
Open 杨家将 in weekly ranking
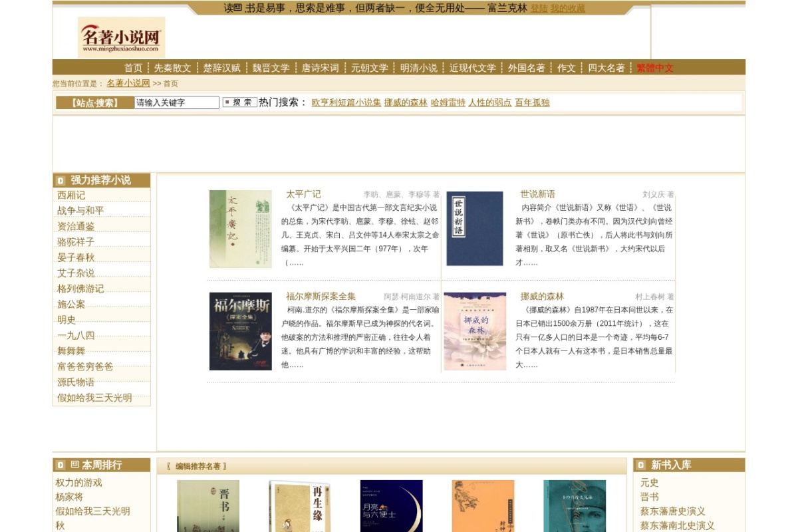[69, 497]
